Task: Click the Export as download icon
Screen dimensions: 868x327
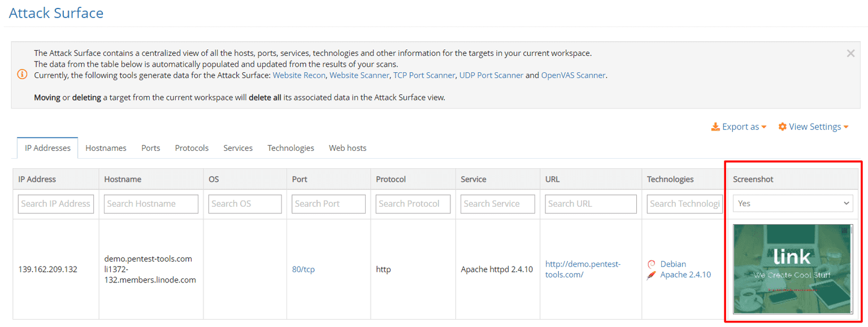Action: tap(715, 127)
